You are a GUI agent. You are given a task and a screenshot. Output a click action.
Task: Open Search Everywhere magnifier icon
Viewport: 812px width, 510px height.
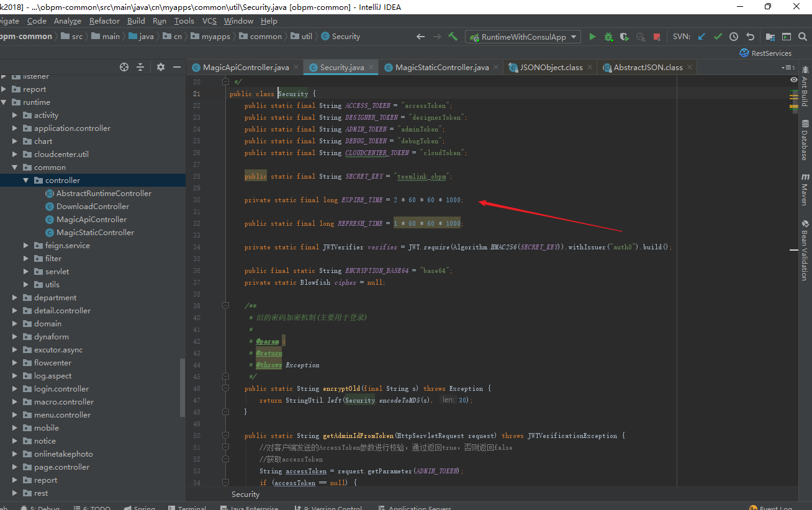804,37
